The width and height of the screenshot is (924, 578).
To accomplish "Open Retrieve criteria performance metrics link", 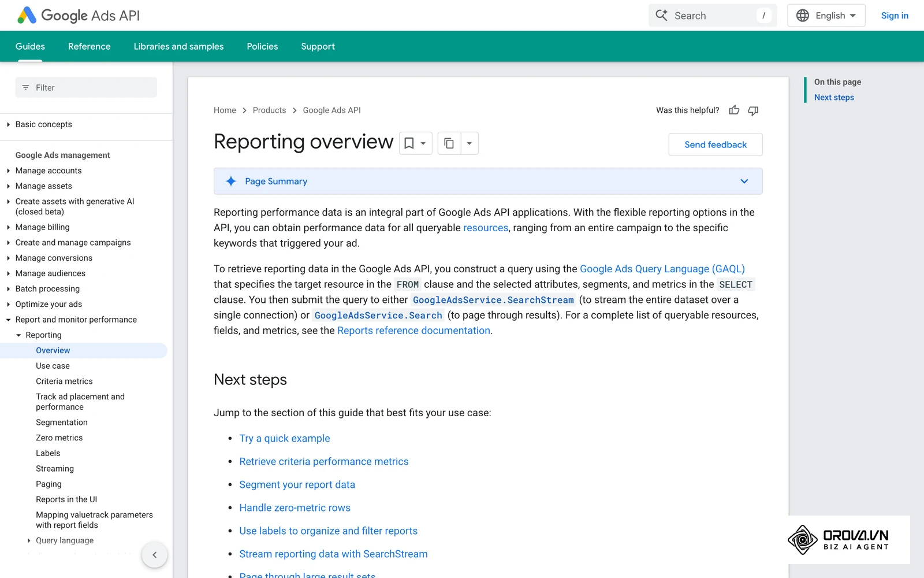I will coord(324,461).
